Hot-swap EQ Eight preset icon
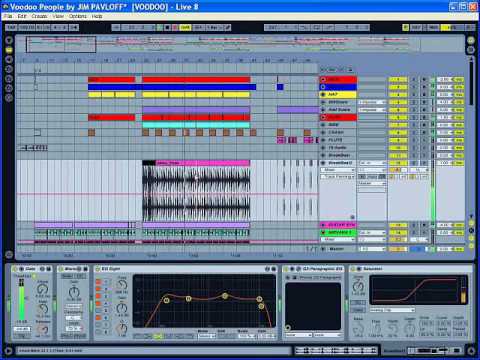Screen dimensions: 480x360 point(267,269)
